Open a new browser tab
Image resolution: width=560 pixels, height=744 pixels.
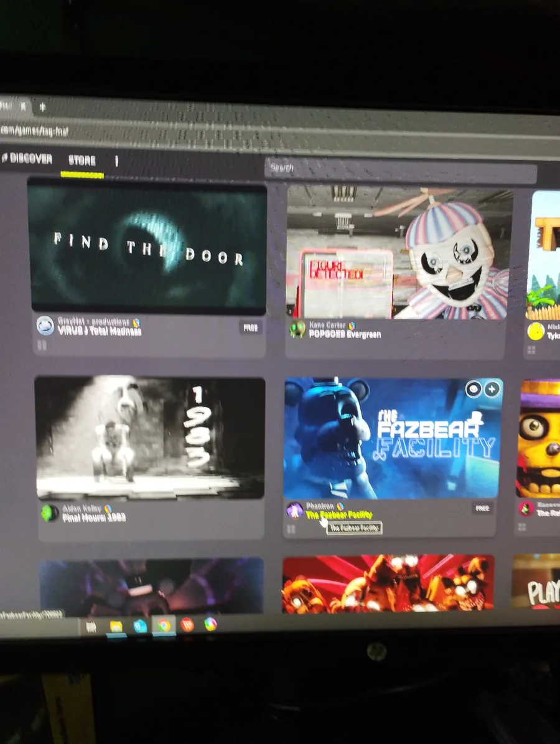42,107
